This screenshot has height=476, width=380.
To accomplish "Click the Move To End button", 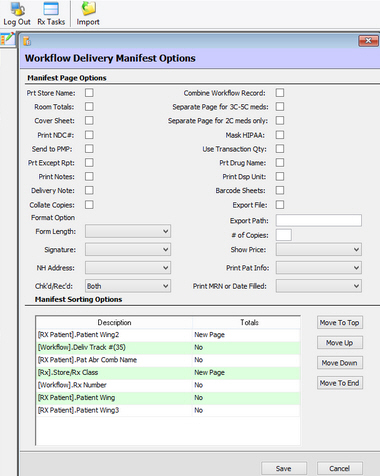I will pyautogui.click(x=340, y=383).
